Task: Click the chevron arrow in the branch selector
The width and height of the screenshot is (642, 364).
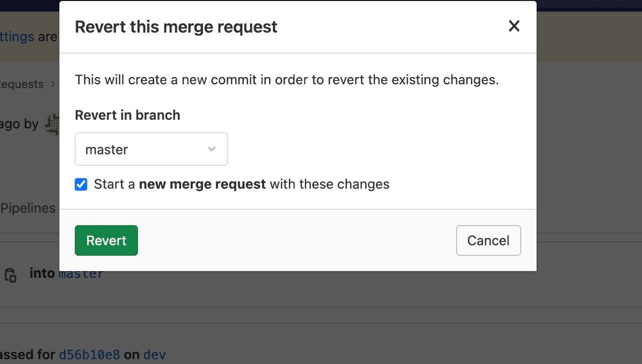Action: tap(212, 149)
